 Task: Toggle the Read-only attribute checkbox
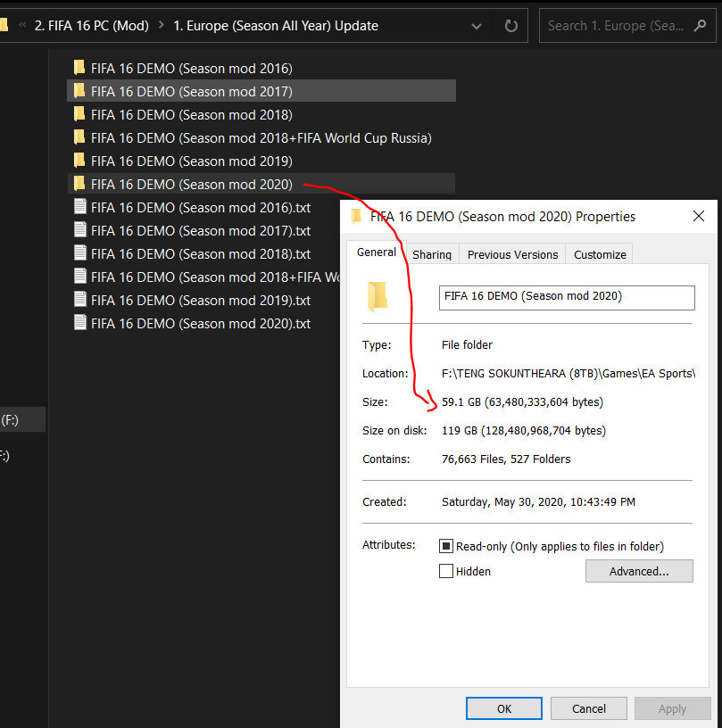446,546
